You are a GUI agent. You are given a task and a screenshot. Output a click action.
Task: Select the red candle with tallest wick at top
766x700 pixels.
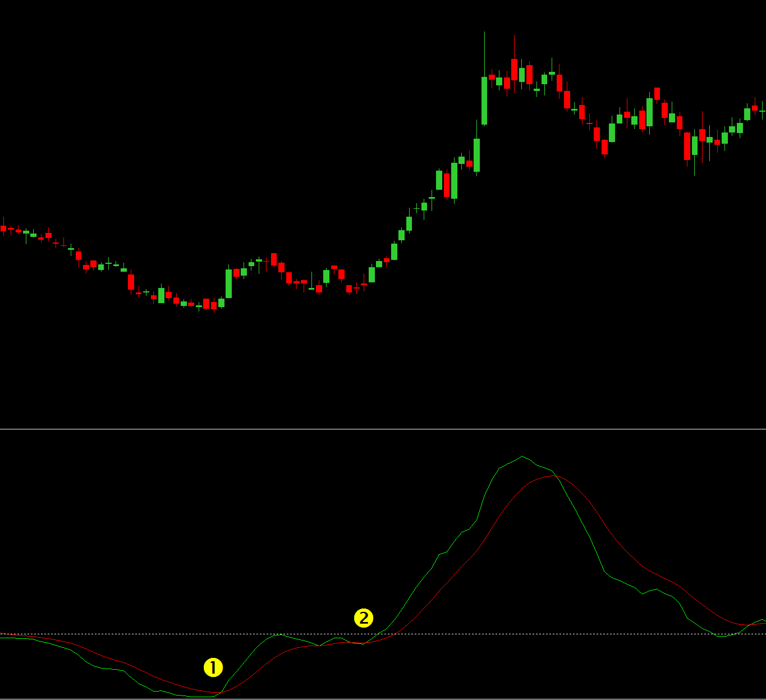click(x=514, y=69)
